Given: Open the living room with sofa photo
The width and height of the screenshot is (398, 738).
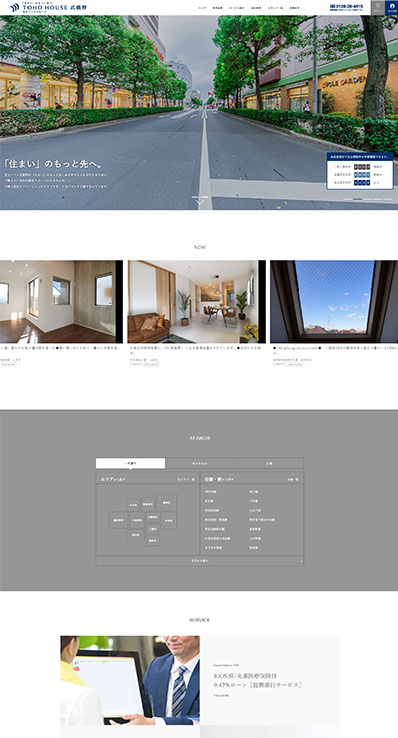Looking at the screenshot, I should coord(197,302).
